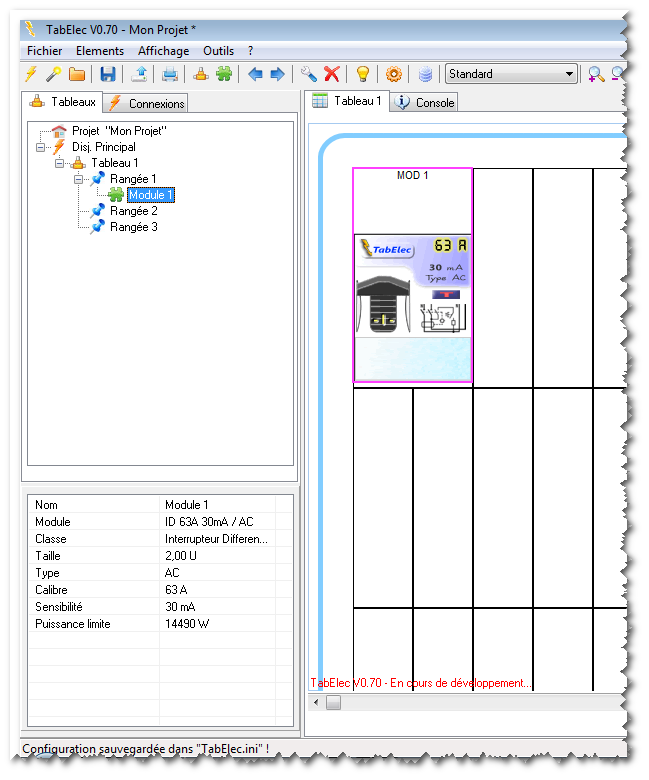Screen dimensions: 649x780
Task: Select the Tableau 1 view tab
Action: (347, 101)
